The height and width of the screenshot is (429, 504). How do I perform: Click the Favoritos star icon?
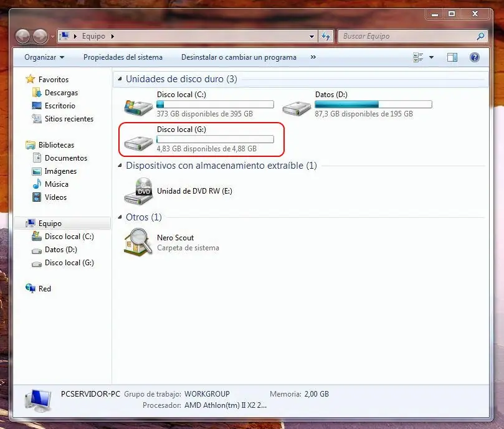coord(30,78)
